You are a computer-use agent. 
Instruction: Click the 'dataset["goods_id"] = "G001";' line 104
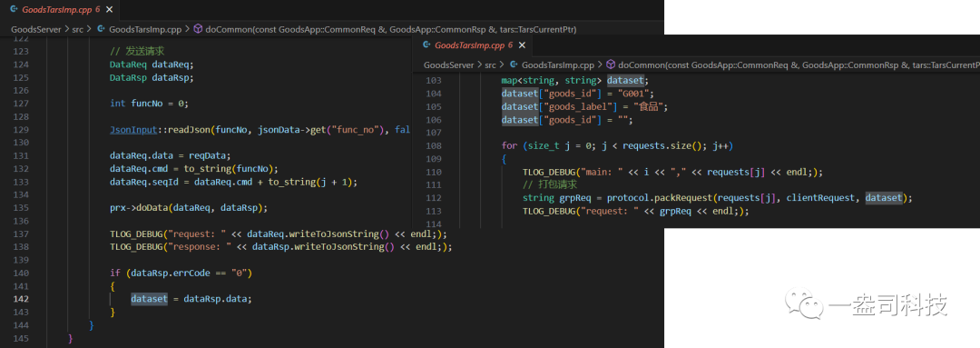pos(577,94)
